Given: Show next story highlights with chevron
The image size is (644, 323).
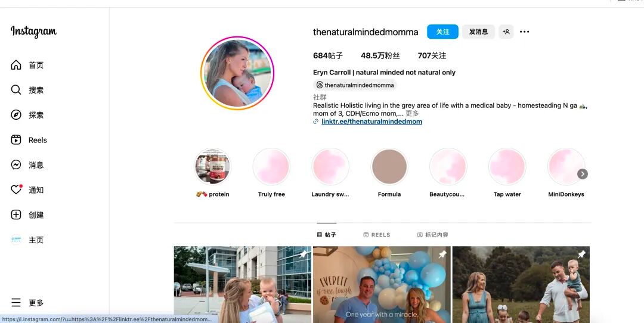Looking at the screenshot, I should [583, 174].
